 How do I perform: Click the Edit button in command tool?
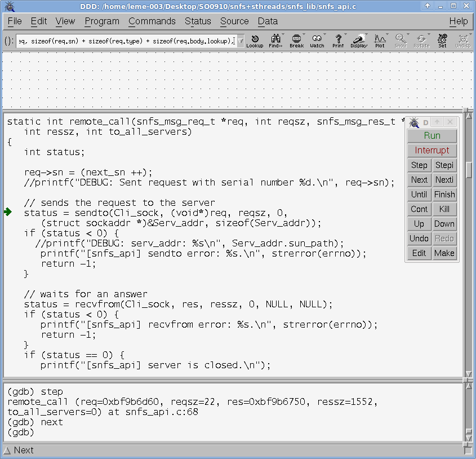(419, 253)
